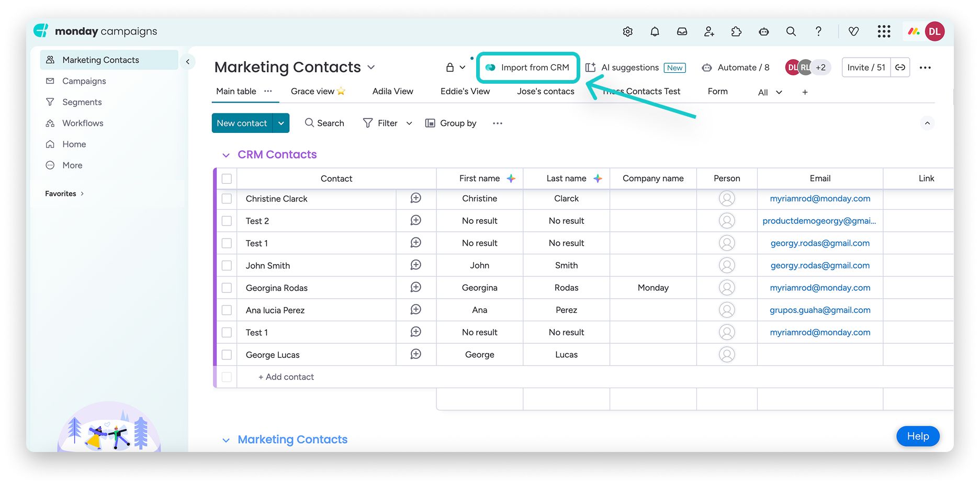980x486 pixels.
Task: Click AI sparkle icon on First name column
Action: 511,178
